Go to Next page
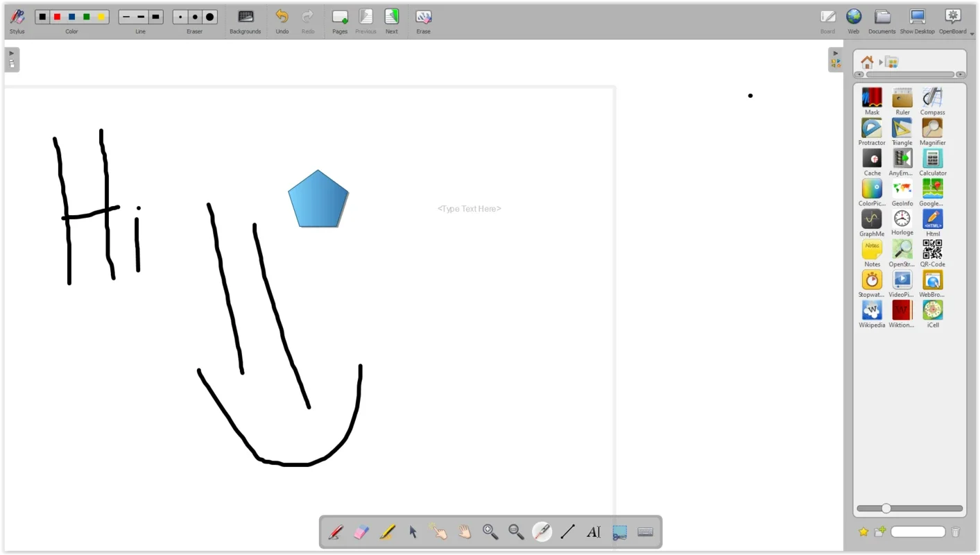 392,19
